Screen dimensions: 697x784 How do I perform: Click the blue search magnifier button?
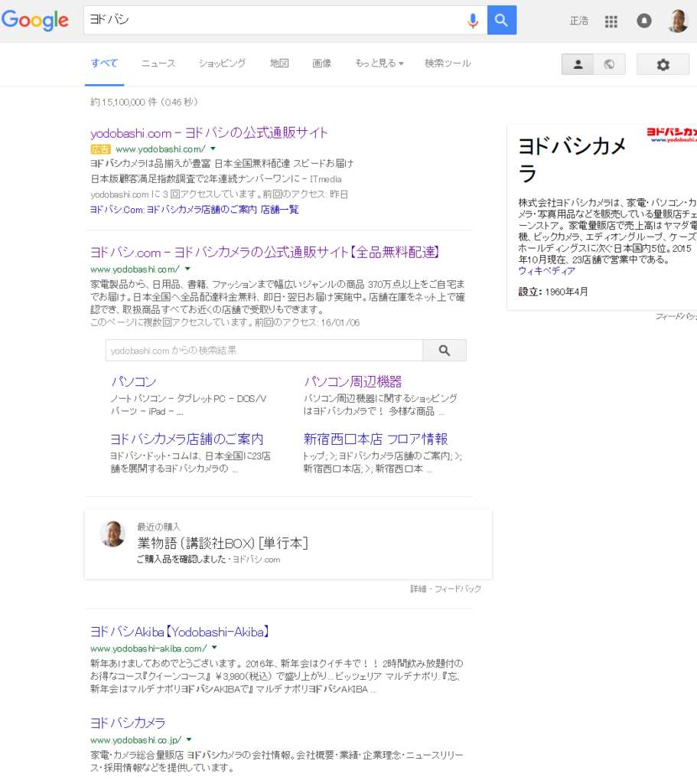point(502,20)
